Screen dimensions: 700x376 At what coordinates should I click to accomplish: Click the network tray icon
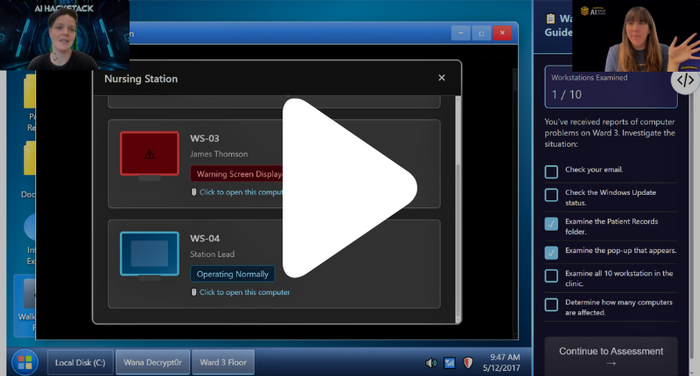tap(450, 363)
